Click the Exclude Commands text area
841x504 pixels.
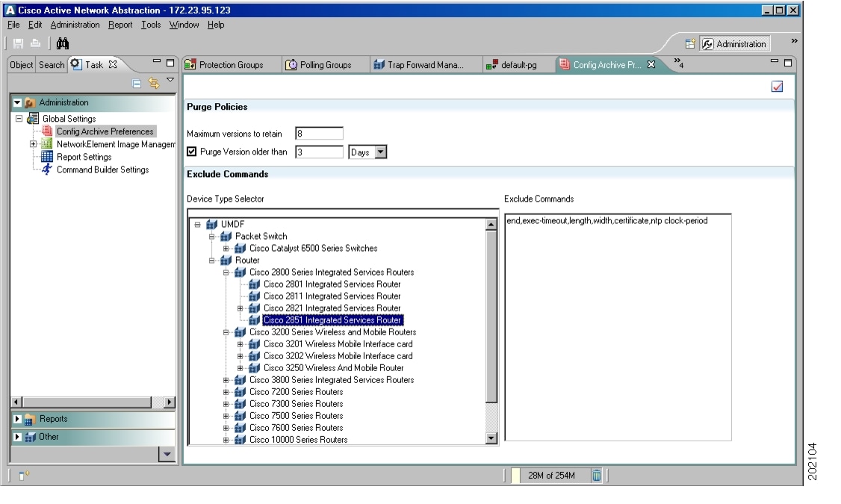[x=618, y=327]
